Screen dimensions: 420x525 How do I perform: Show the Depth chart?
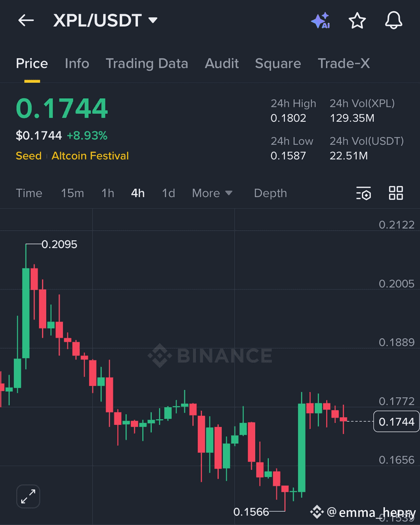(x=270, y=193)
